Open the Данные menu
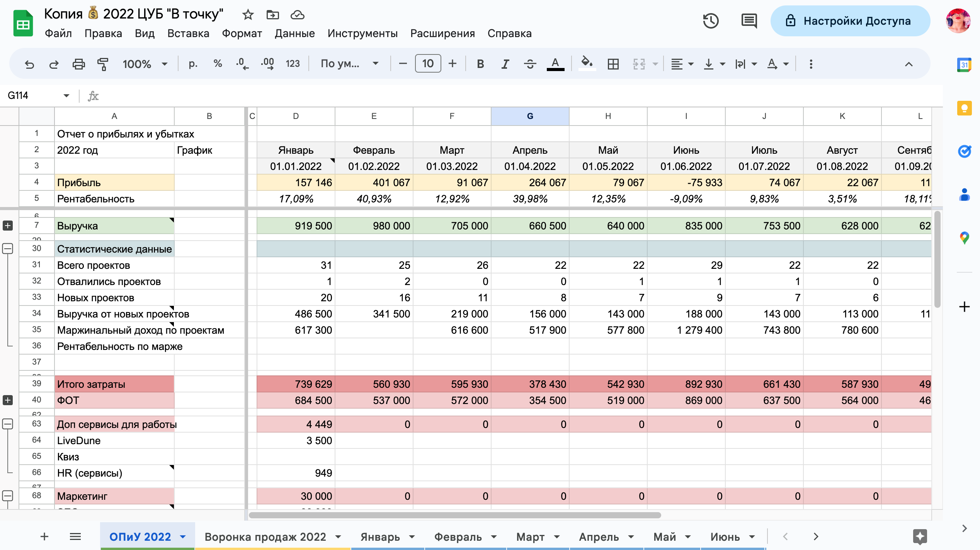The height and width of the screenshot is (550, 980). [294, 34]
